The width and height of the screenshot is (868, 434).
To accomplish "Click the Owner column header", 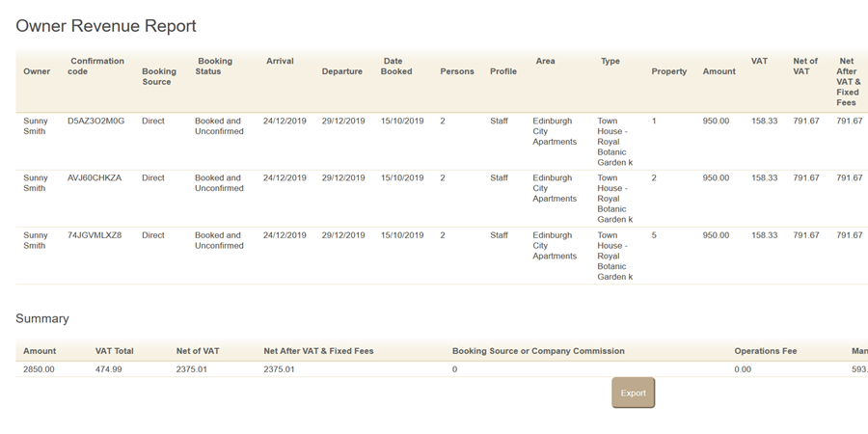I will (x=37, y=71).
